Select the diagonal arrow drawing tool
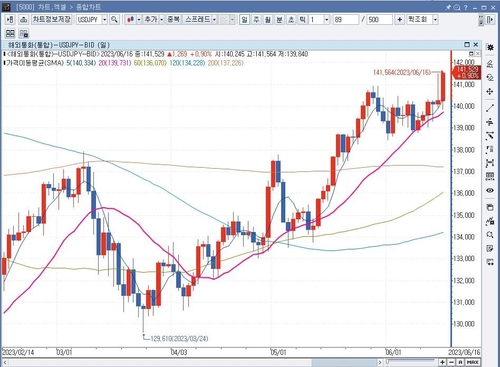 pyautogui.click(x=490, y=136)
